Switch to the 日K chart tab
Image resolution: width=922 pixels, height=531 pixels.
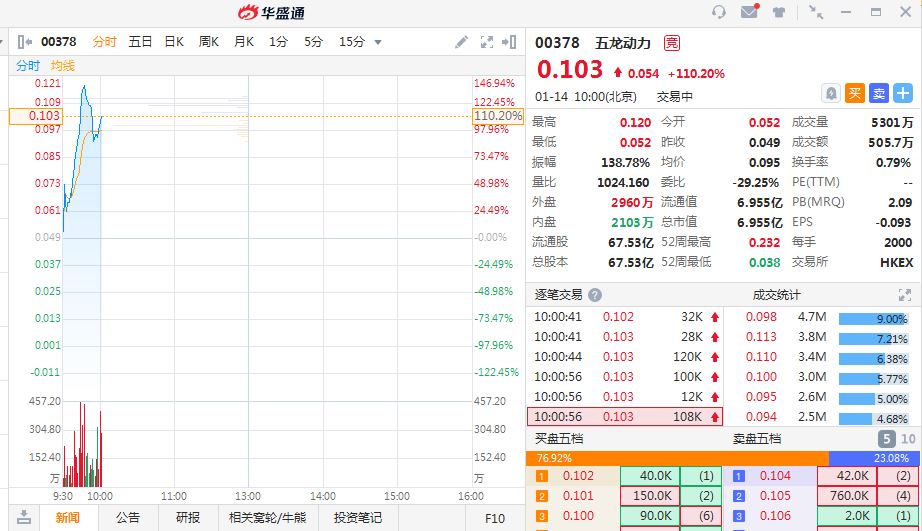click(174, 42)
